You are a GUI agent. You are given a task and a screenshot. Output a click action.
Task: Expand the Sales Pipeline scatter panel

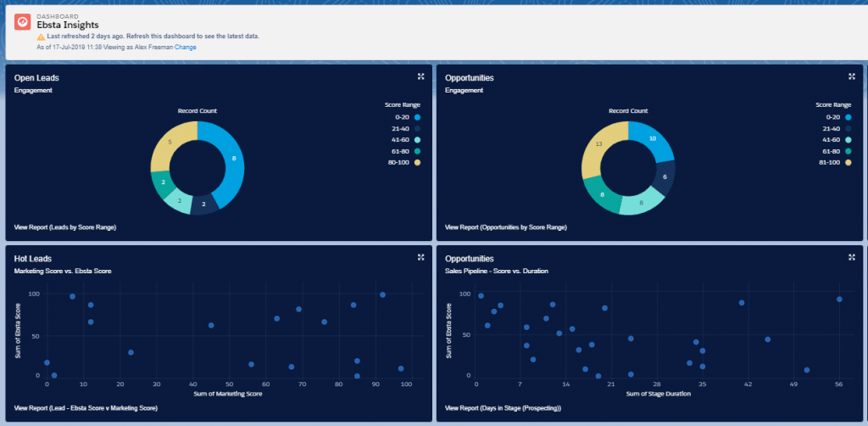(851, 257)
